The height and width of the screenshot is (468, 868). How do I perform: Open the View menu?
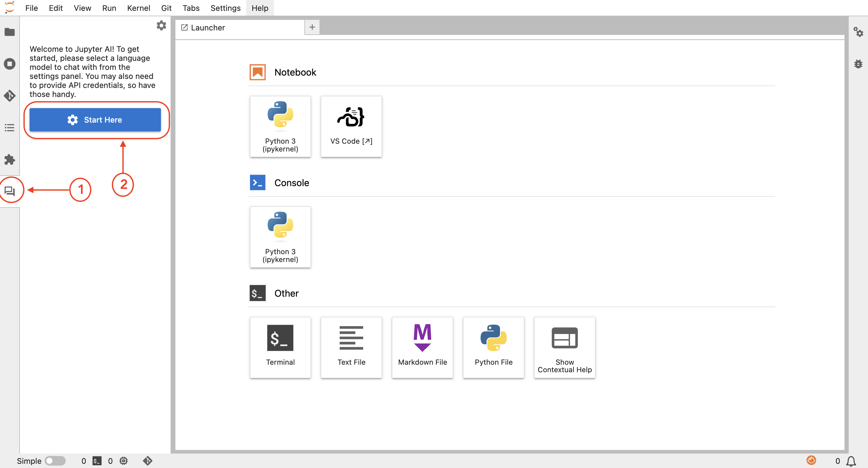click(x=82, y=8)
